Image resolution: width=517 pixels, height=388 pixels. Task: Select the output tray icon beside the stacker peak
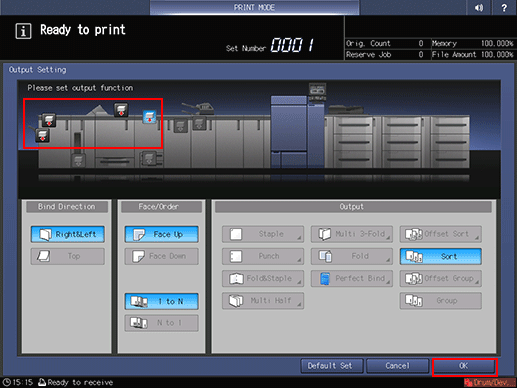tap(121, 110)
